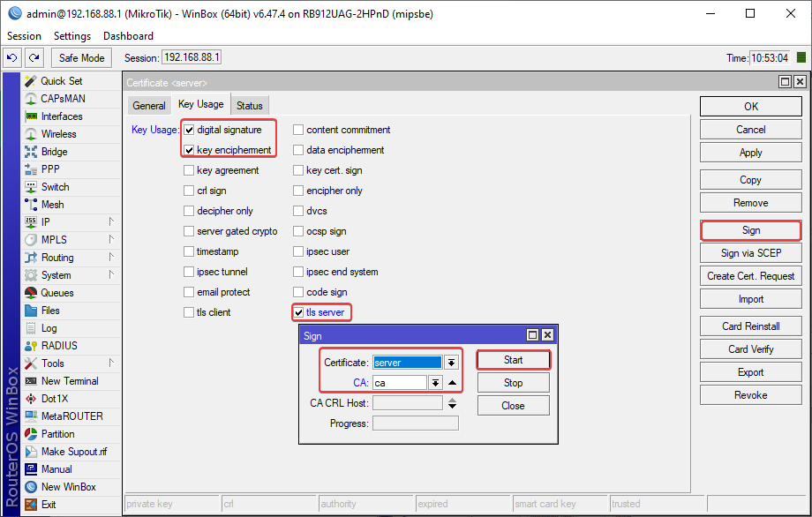Open Quick Set wand icon
812x517 pixels.
tap(31, 81)
